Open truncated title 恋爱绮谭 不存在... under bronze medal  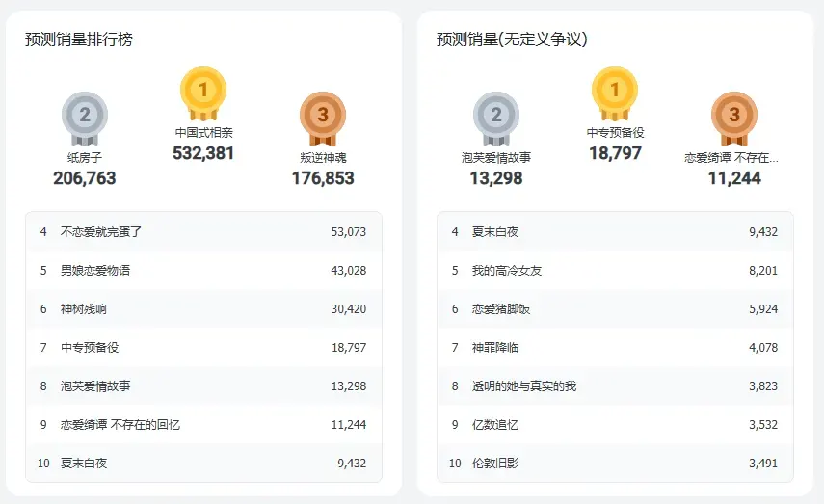pyautogui.click(x=731, y=158)
